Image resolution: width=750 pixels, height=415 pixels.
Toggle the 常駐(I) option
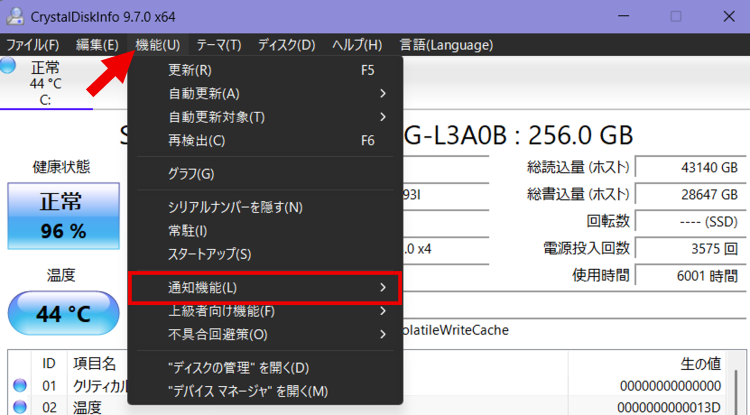(265, 231)
